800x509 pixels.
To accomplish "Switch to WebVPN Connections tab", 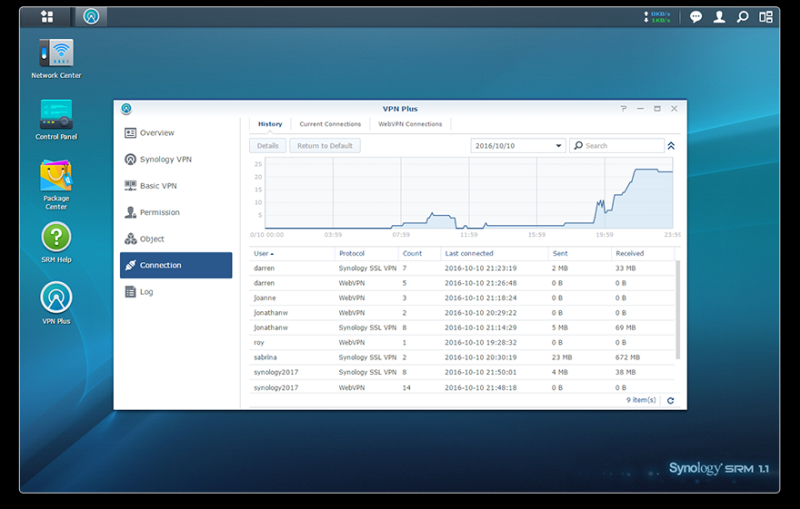I will coord(410,124).
